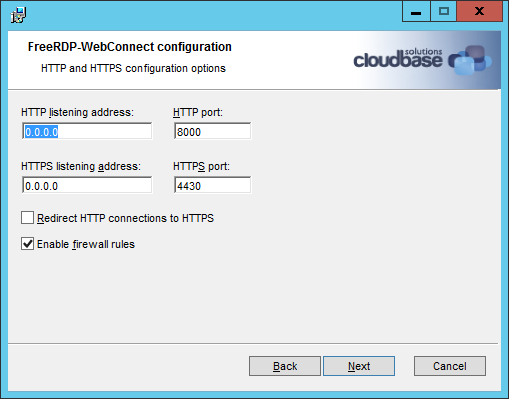Continue with the Next button
The width and height of the screenshot is (509, 399).
[x=359, y=366]
